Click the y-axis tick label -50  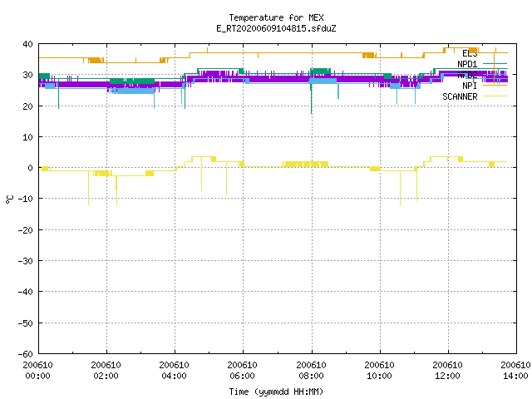(26, 323)
